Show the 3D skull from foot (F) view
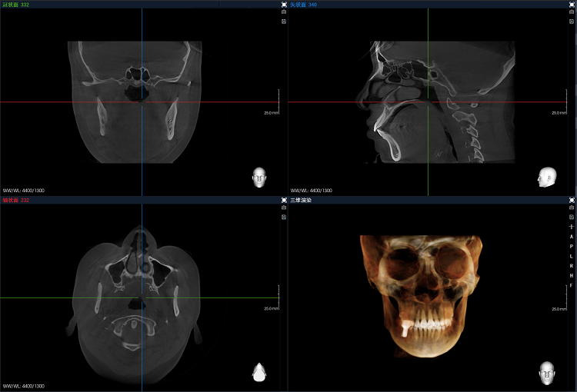Viewport: 577px width, 392px height. pyautogui.click(x=572, y=284)
